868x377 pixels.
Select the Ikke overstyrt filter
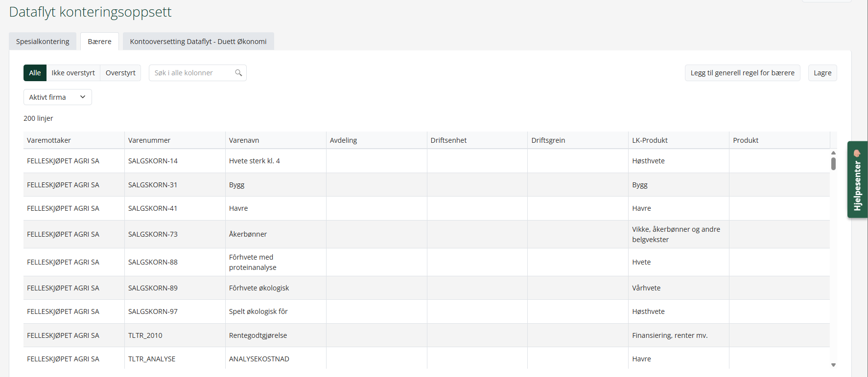coord(73,73)
